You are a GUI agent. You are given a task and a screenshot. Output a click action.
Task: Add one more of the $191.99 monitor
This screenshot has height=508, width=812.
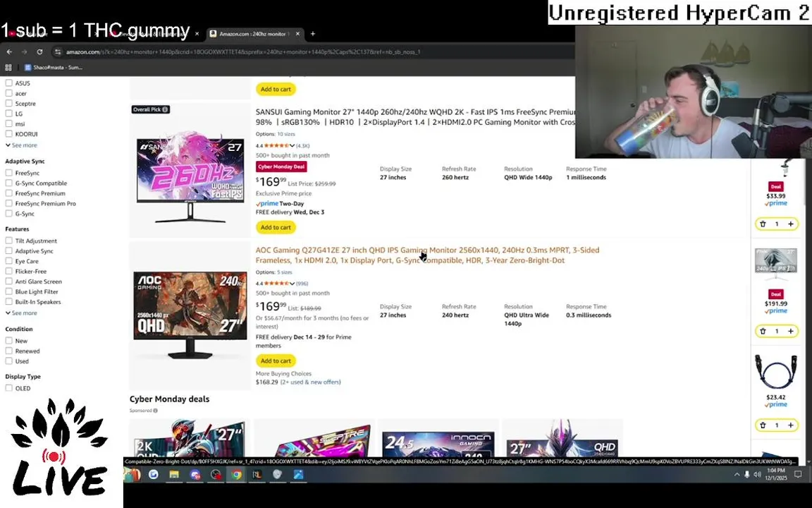[x=790, y=331]
